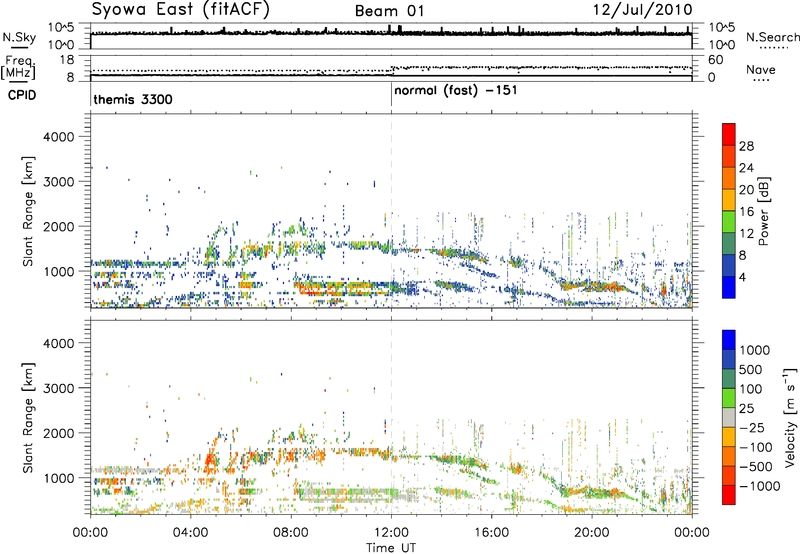The width and height of the screenshot is (800, 554).
Task: Click the 'Slant Range [km]' label of power panel
Action: pos(28,211)
